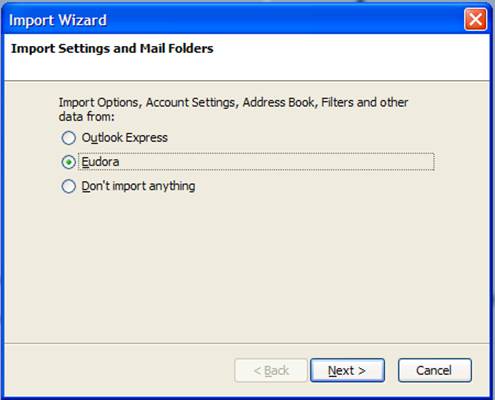Select the Outlook Express radio button
The width and height of the screenshot is (495, 400).
pos(69,138)
